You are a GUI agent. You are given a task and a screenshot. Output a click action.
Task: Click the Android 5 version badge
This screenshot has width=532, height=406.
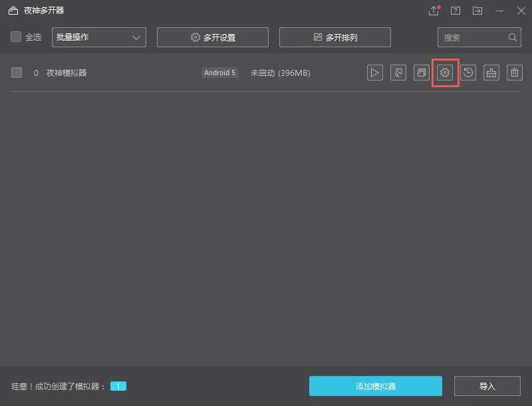tap(220, 73)
